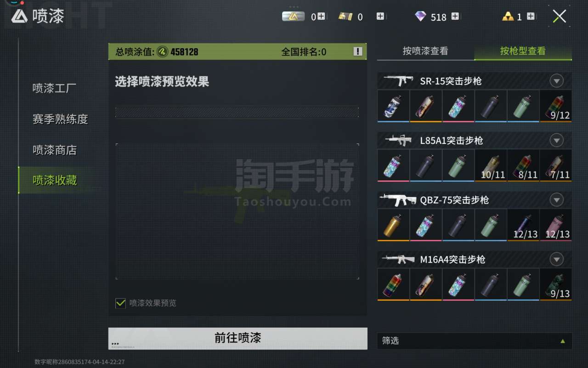Select the pink 12/13 spray can under QBZ-75
The image size is (588, 368).
[556, 225]
